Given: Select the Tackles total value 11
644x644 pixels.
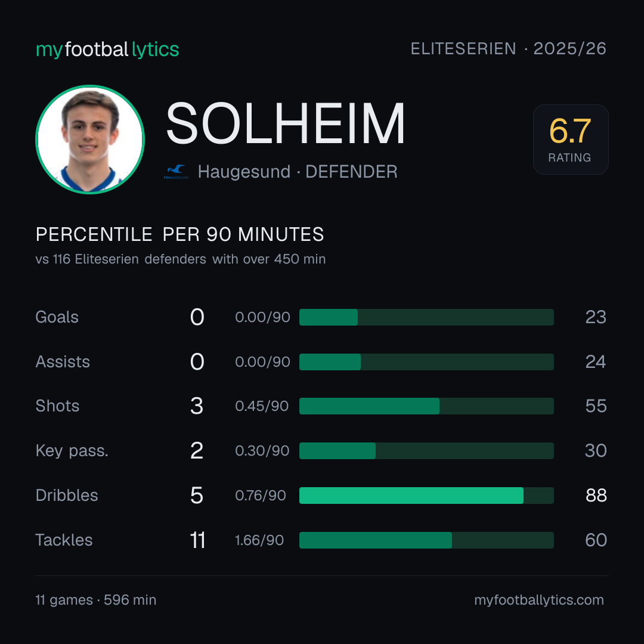Looking at the screenshot, I should pyautogui.click(x=197, y=540).
